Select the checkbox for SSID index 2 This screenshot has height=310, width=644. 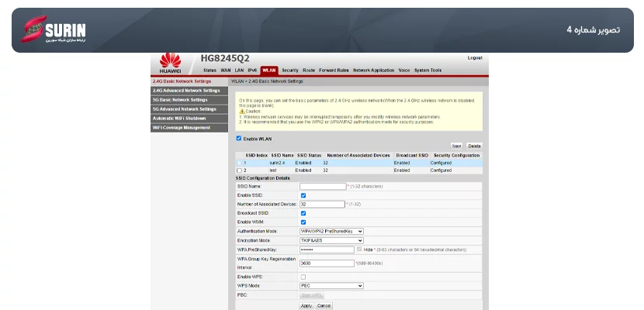239,170
